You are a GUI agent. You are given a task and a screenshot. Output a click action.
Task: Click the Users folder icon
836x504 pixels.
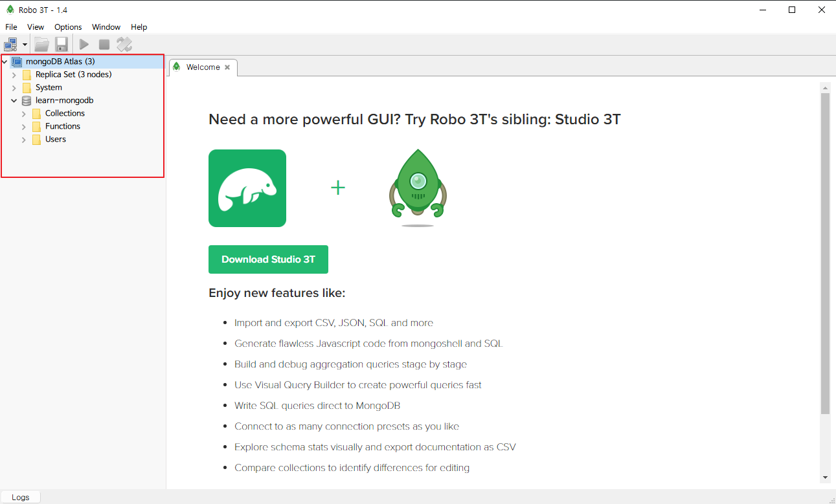click(36, 139)
